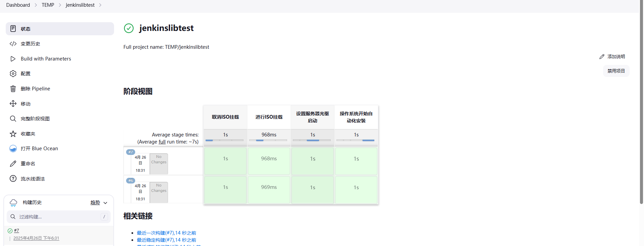Click the 进行ISO挂载 column header

[x=269, y=117]
